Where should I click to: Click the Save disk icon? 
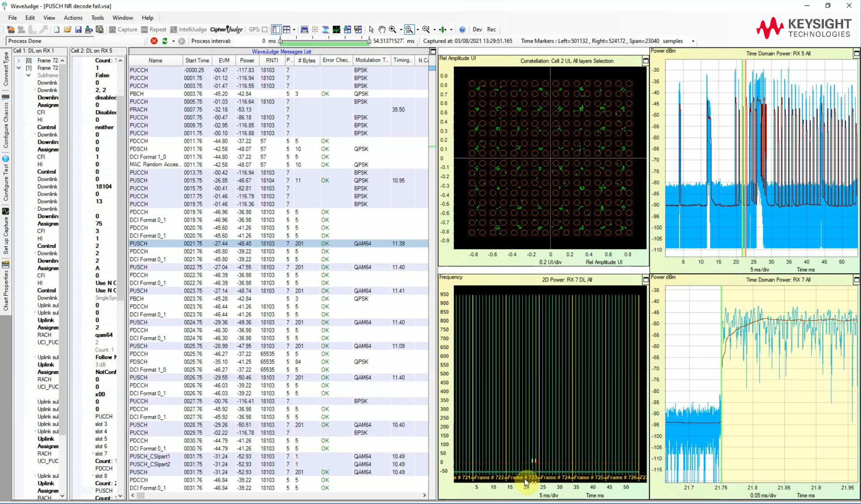[x=78, y=30]
